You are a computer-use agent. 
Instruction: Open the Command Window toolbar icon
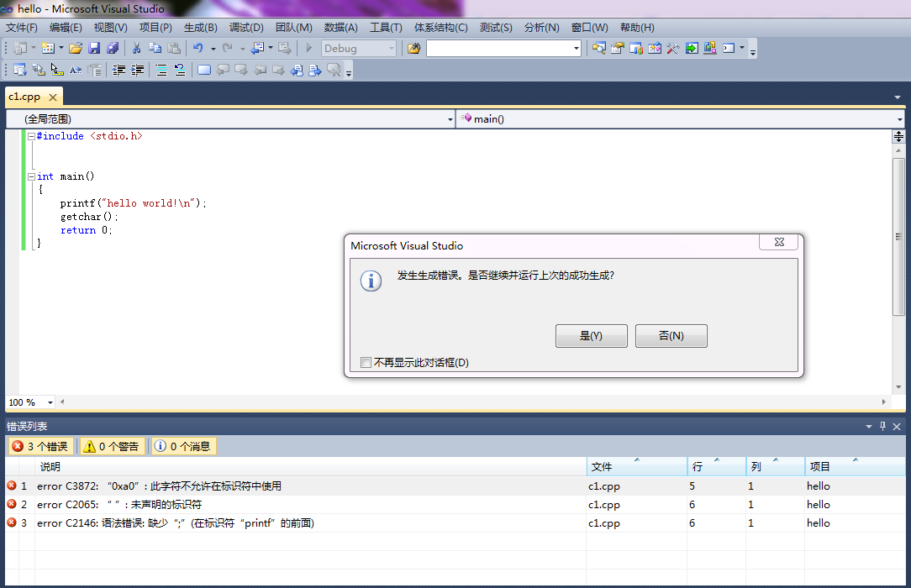(729, 48)
